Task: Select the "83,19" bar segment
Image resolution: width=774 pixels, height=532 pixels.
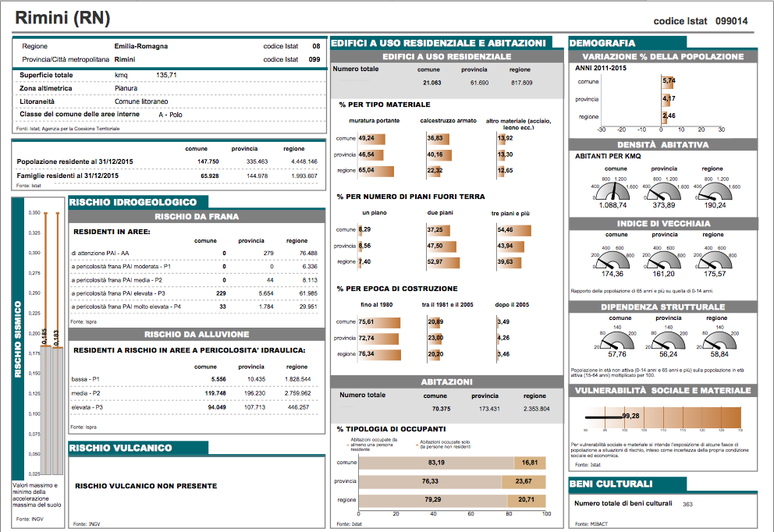Action: 436,463
